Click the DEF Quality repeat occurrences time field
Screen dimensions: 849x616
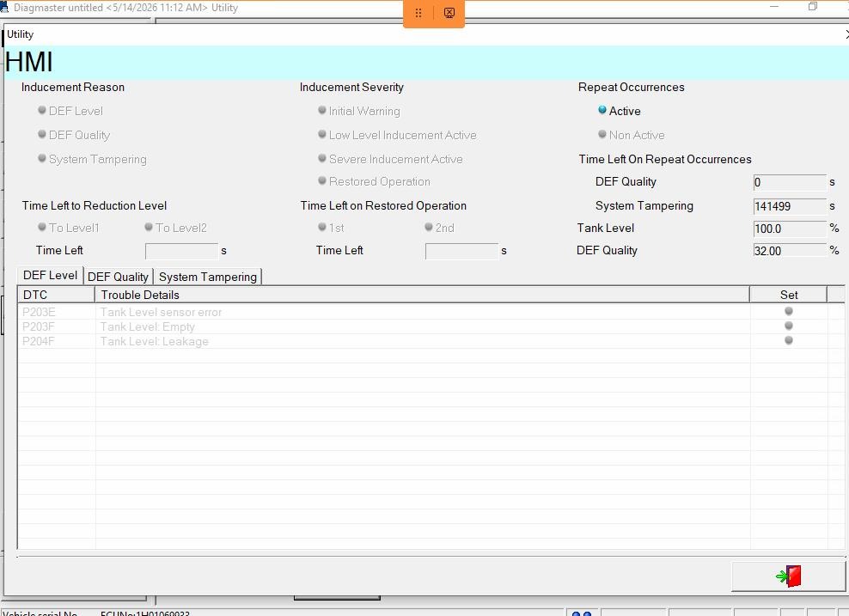point(790,182)
